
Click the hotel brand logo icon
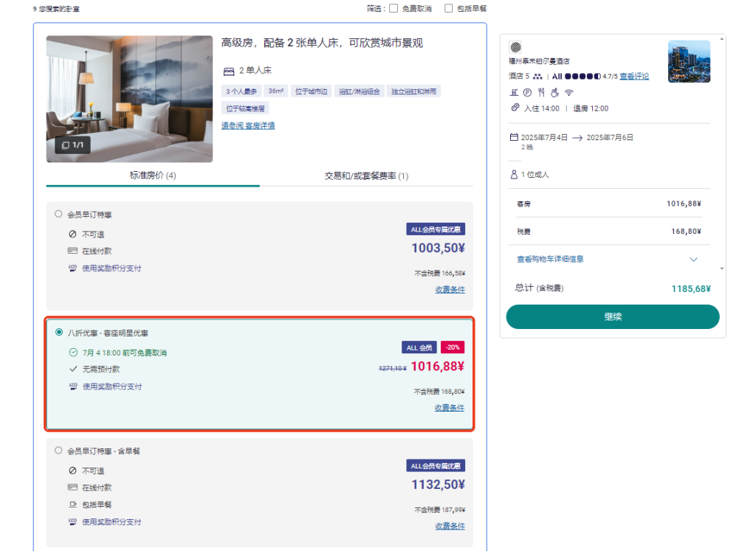515,46
